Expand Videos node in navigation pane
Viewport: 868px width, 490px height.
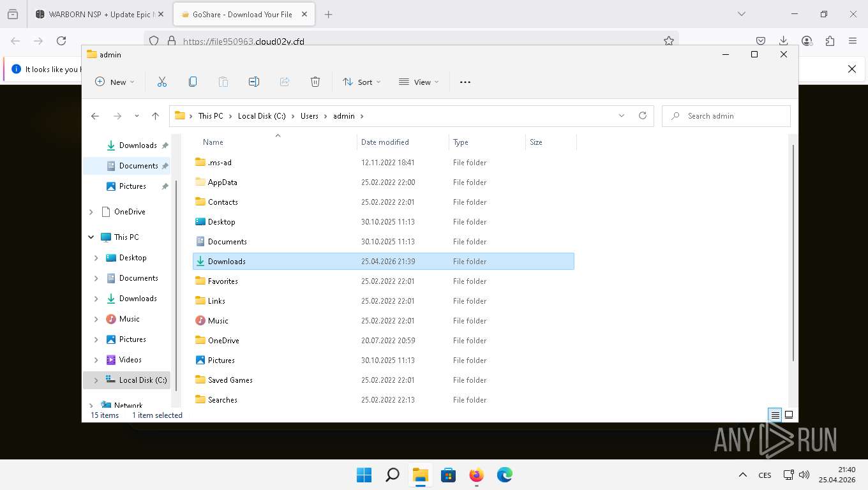(96, 360)
